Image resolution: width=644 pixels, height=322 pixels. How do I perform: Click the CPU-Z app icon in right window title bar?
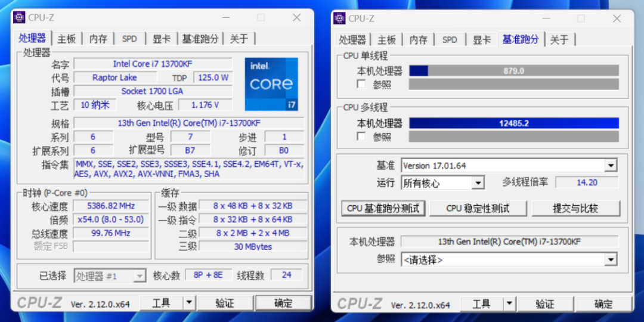[340, 18]
